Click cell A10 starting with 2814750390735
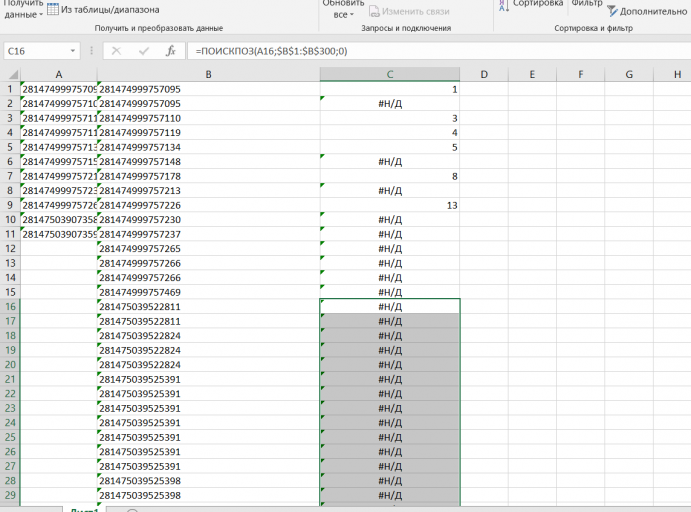The height and width of the screenshot is (512, 691). coord(59,219)
